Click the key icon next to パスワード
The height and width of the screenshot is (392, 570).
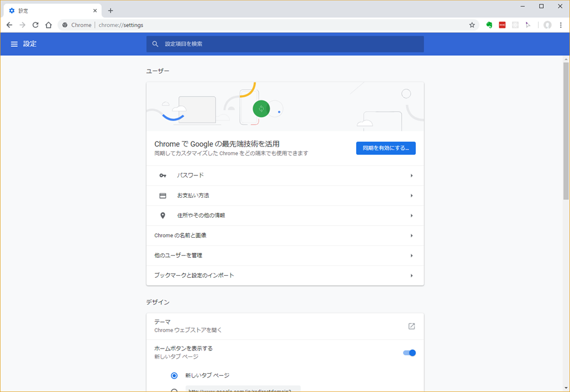(x=163, y=175)
